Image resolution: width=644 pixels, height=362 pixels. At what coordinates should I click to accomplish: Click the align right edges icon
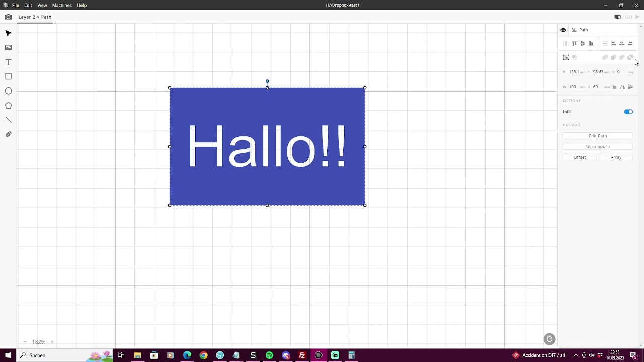[x=630, y=44]
